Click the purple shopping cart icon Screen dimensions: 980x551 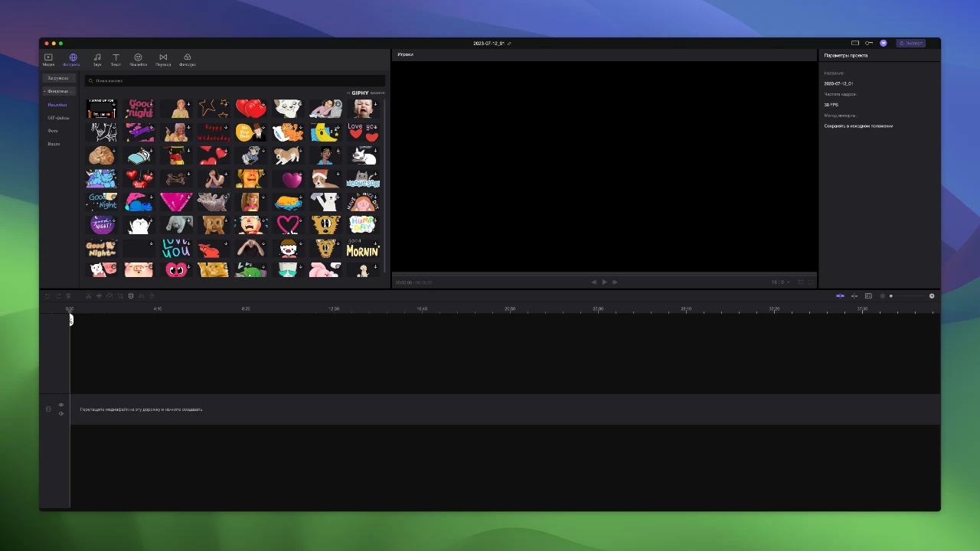coord(883,44)
